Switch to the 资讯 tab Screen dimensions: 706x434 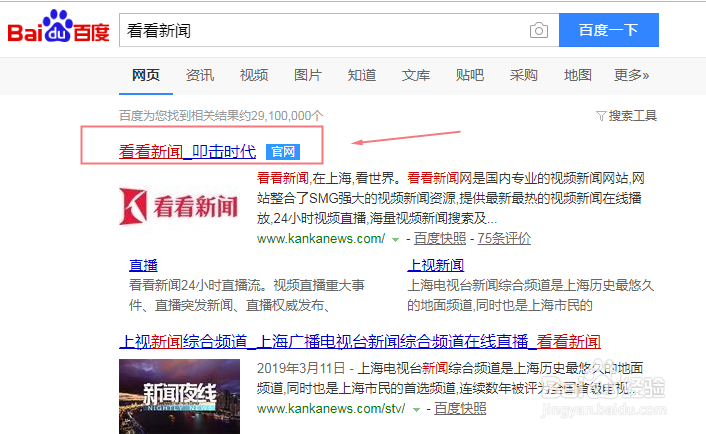[200, 75]
